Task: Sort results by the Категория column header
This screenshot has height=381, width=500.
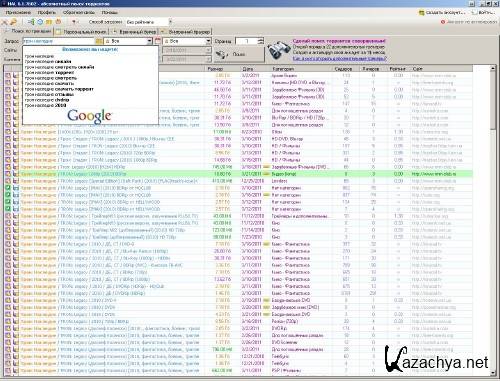Action: (x=300, y=69)
